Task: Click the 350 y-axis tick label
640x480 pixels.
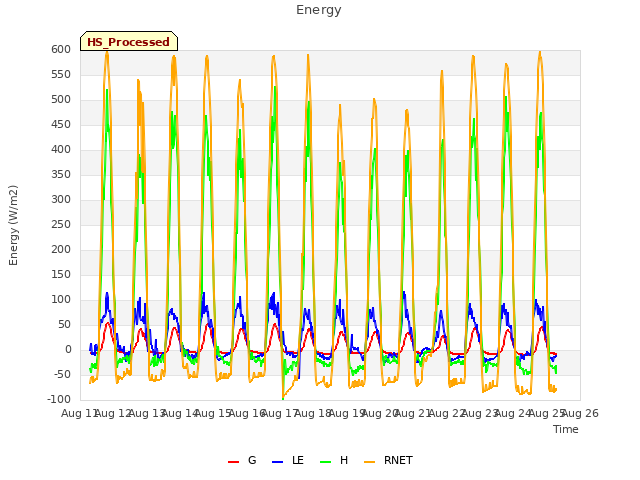Action: (61, 174)
